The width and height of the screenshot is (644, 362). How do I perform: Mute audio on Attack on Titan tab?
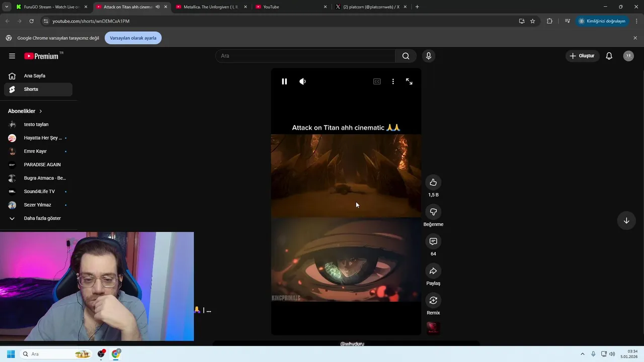[157, 7]
